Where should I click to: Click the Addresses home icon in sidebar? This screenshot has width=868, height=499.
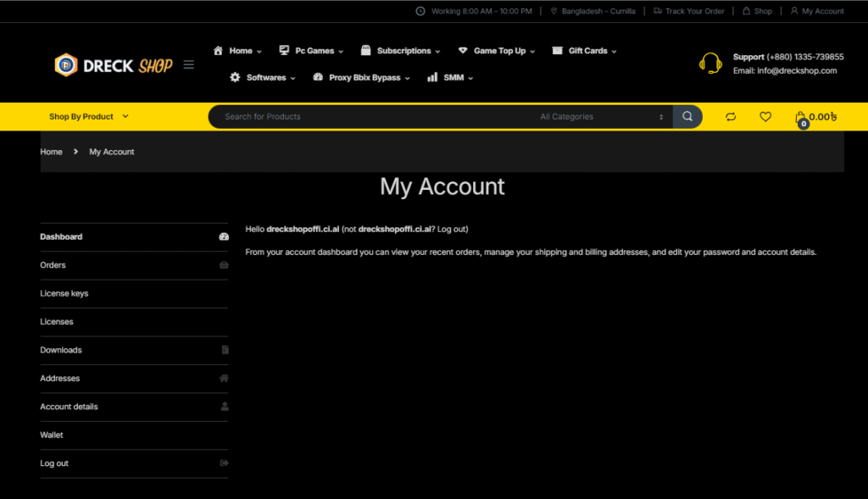[224, 379]
